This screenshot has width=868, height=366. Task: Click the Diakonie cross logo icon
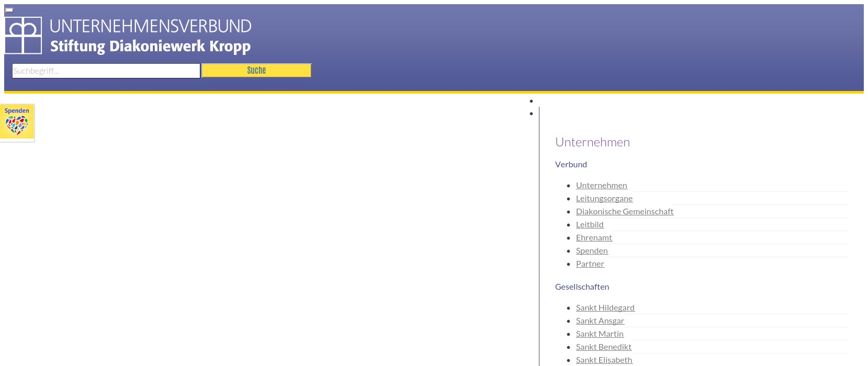(23, 36)
